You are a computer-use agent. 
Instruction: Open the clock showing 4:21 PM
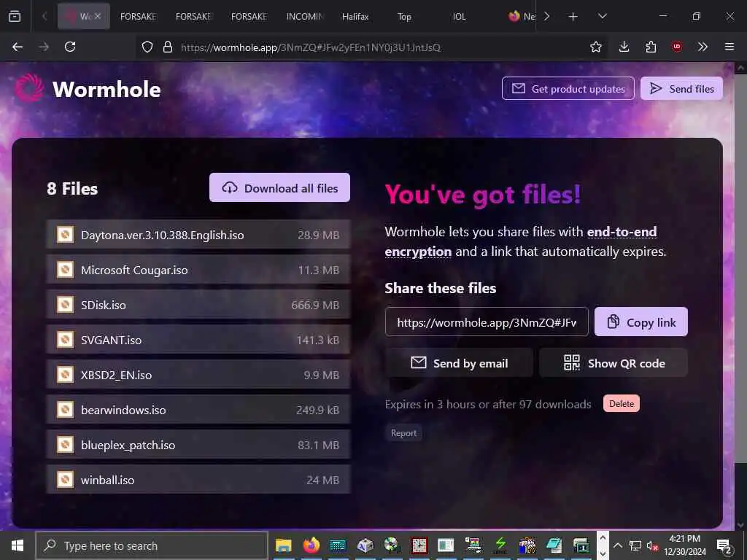[685, 545]
